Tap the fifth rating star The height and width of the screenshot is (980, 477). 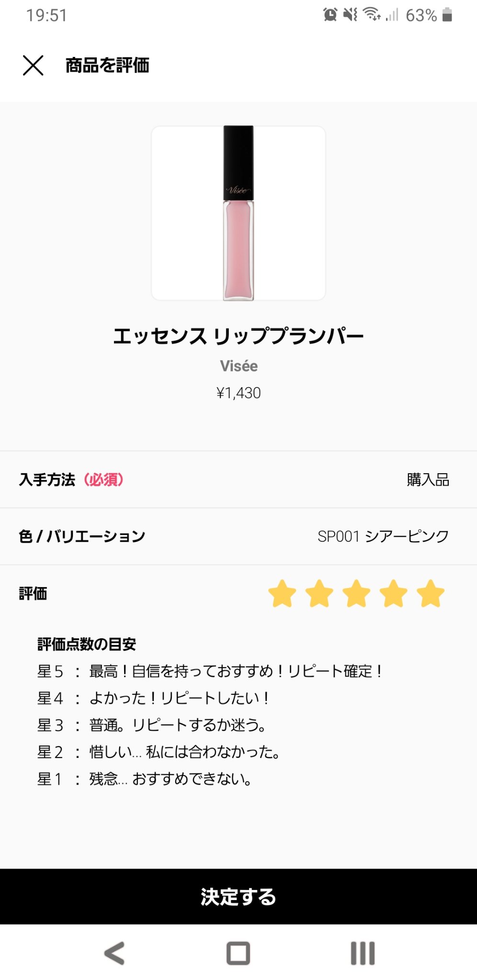point(431,593)
